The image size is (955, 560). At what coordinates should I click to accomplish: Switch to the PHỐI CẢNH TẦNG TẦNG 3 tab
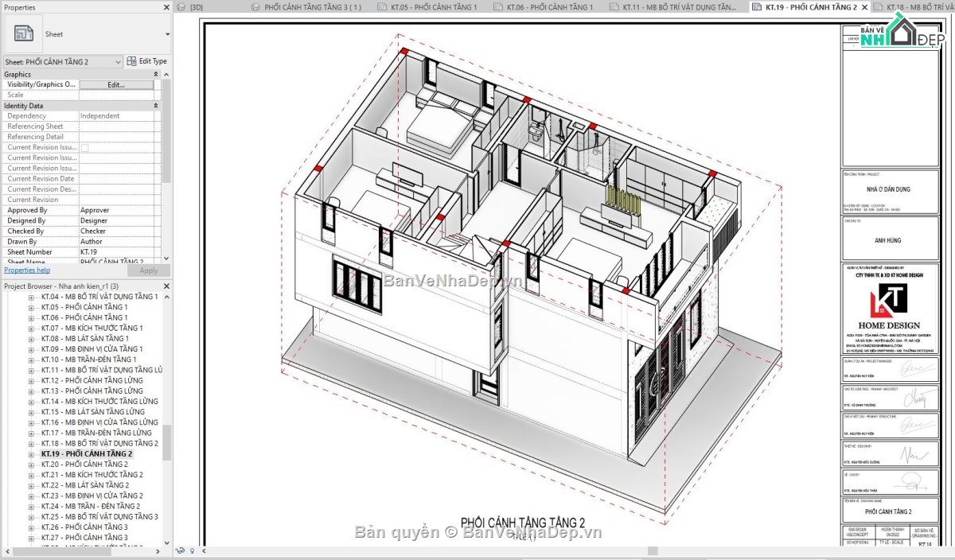[312, 7]
